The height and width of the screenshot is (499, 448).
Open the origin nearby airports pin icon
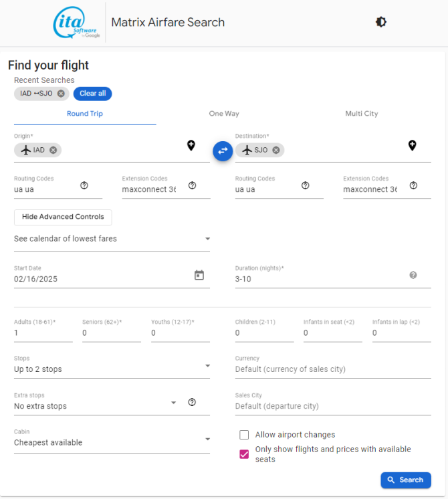click(191, 145)
